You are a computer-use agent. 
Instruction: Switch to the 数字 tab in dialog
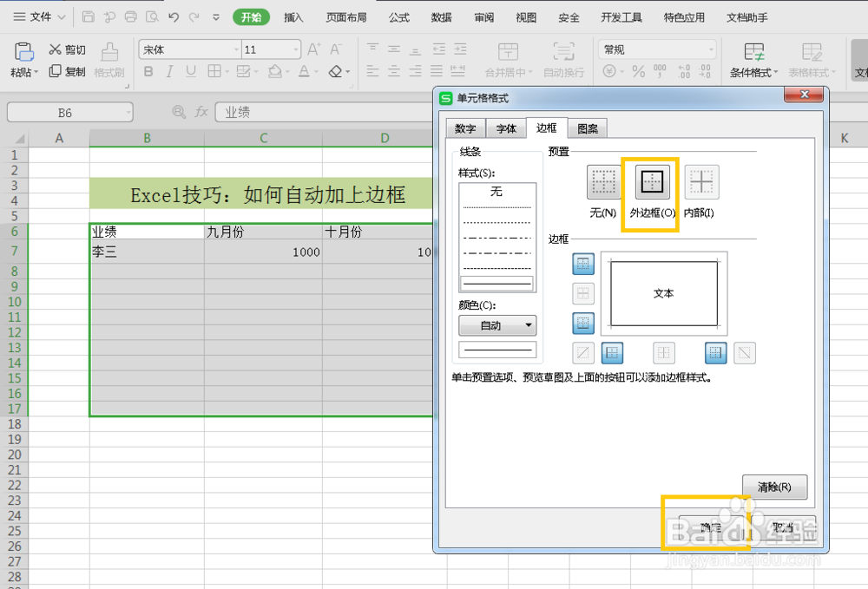point(465,128)
